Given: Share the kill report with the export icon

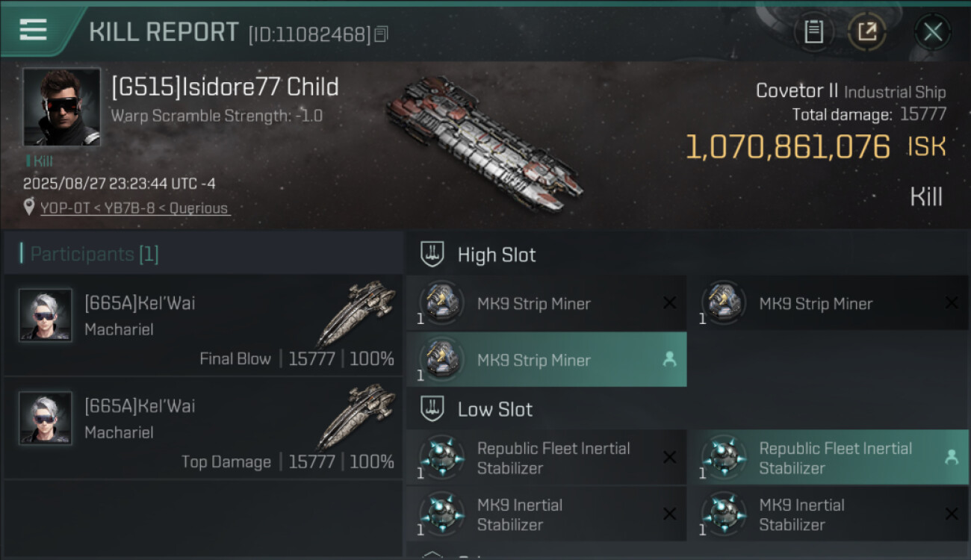Looking at the screenshot, I should coord(867,32).
